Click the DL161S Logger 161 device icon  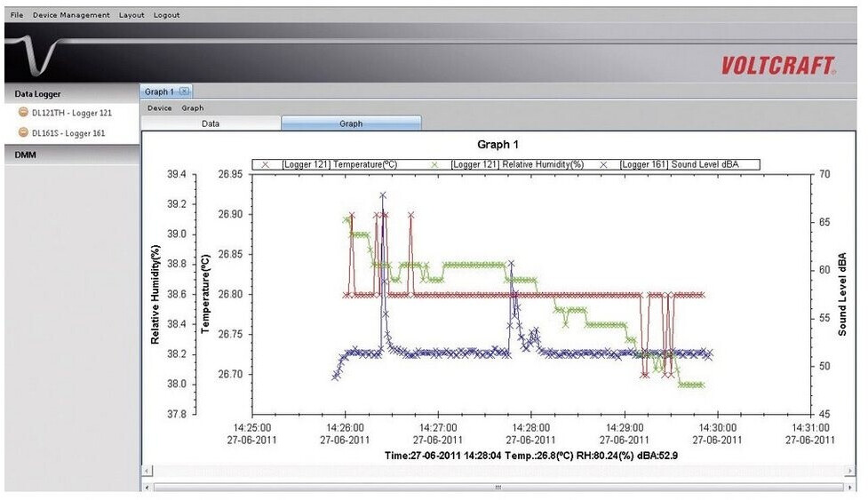(24, 133)
